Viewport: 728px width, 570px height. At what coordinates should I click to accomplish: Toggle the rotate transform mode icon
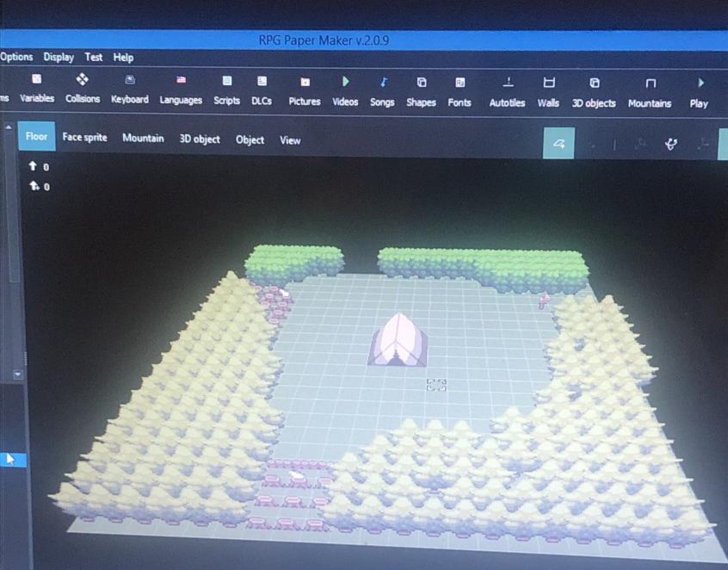[671, 145]
